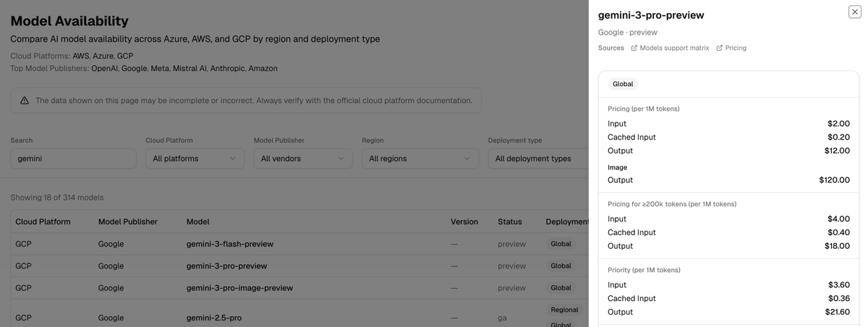Screen dimensions: 868x327
Task: Click the Cloud Platforms: AWS, Azure, GCP line
Action: click(72, 56)
